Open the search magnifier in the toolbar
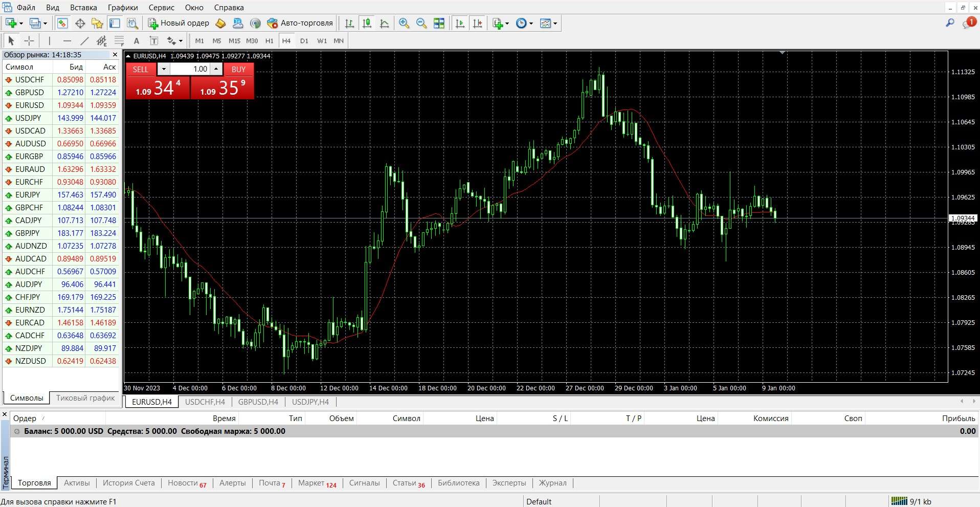Viewport: 980px width, 507px height. [x=950, y=23]
